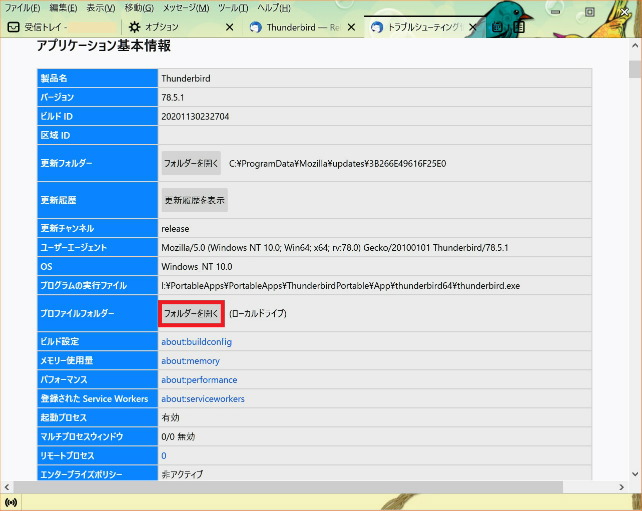Open the about:memory link

click(189, 360)
